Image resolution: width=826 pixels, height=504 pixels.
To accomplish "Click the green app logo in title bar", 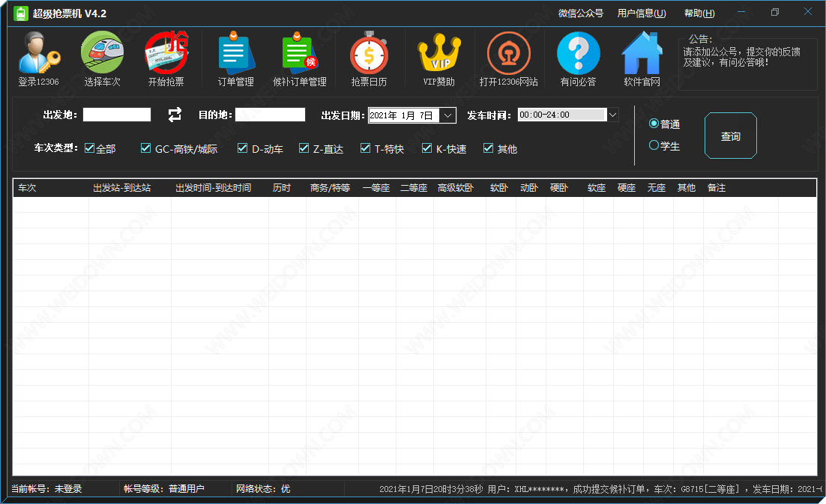I will 20,13.
